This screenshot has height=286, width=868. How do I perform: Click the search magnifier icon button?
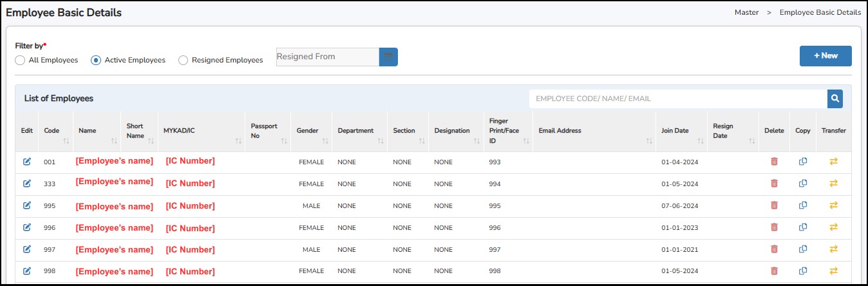point(835,99)
